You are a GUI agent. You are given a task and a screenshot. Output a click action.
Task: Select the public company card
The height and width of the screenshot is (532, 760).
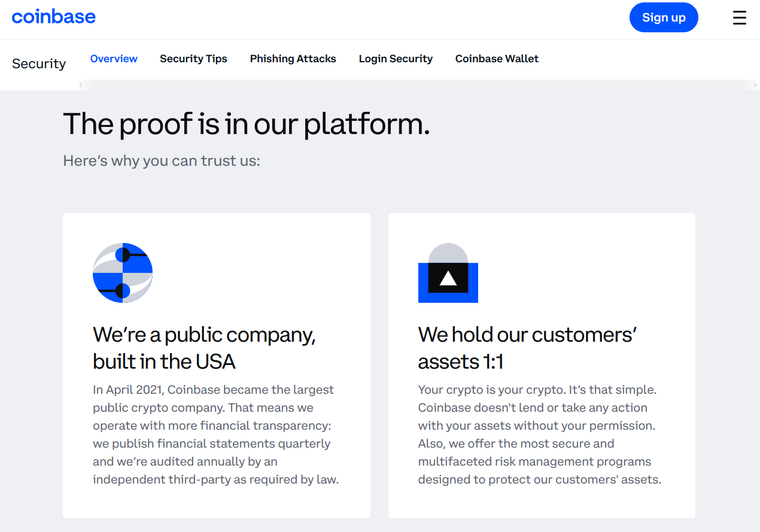[x=217, y=365]
